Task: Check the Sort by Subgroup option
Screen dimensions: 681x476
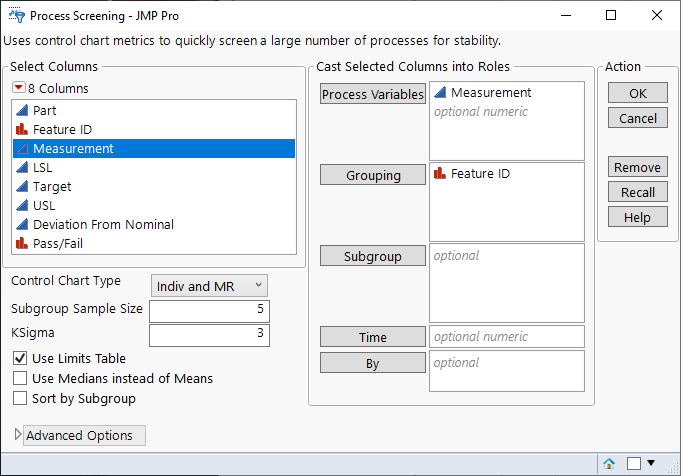Action: point(20,398)
